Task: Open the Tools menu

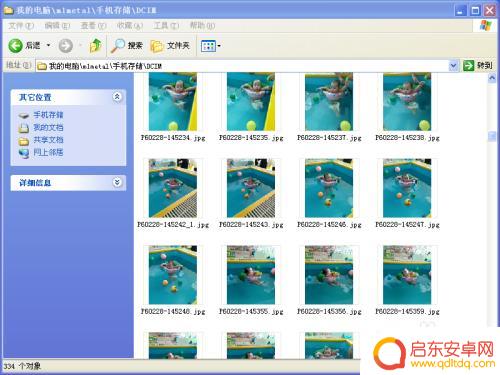Action: click(x=166, y=26)
